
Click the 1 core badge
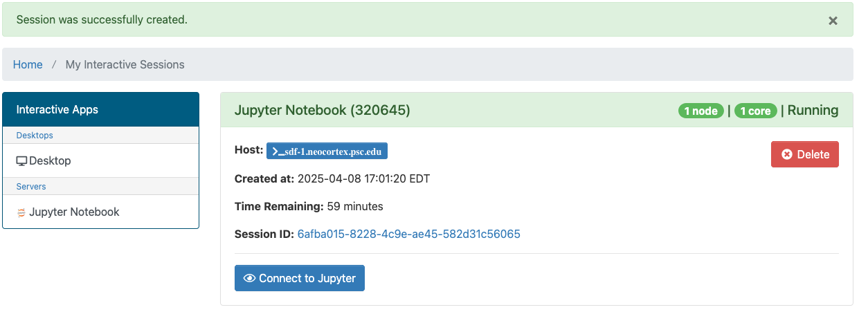[755, 111]
